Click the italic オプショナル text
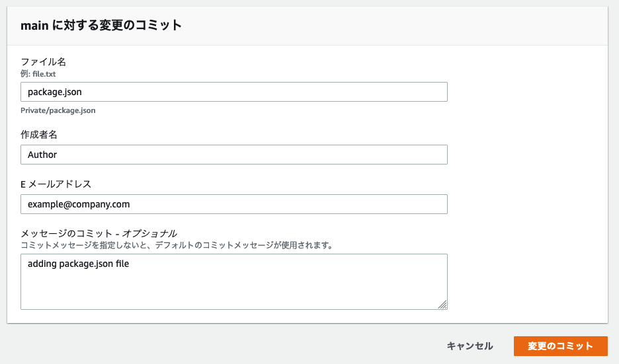Image resolution: width=619 pixels, height=364 pixels. pos(149,234)
